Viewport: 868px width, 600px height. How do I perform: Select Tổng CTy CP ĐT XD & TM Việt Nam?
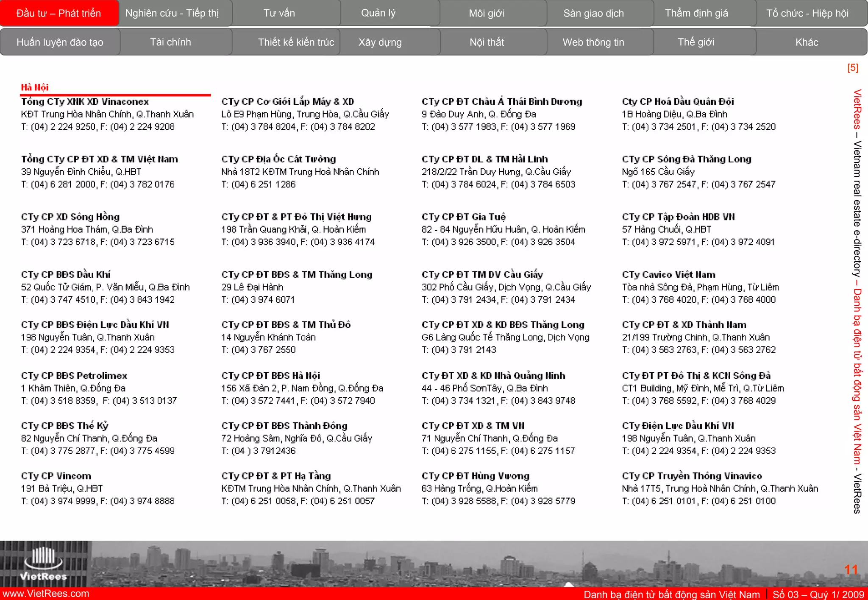coord(100,159)
